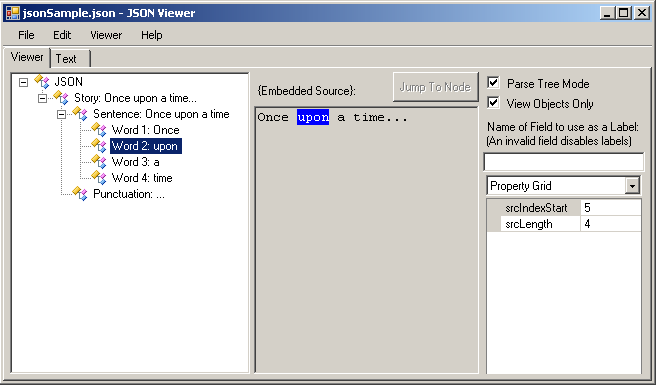Click the Jump To Node button

435,87
